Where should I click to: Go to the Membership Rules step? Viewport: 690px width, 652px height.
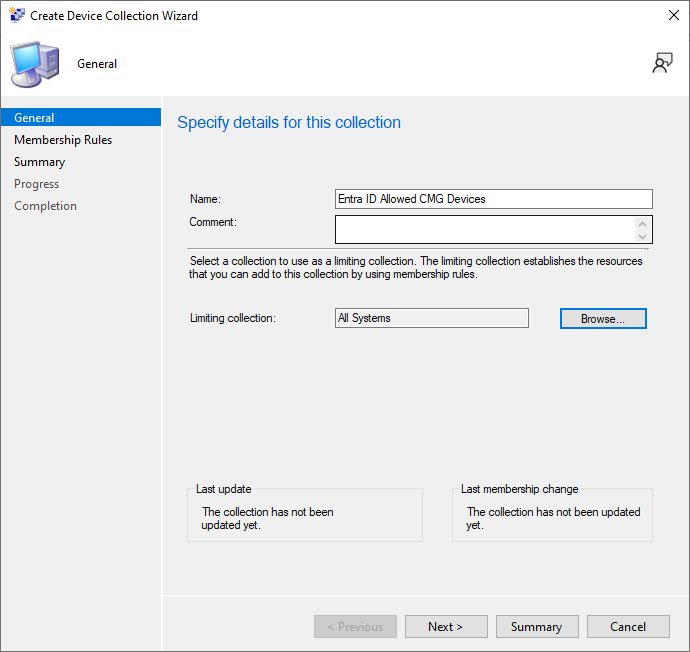click(x=63, y=140)
